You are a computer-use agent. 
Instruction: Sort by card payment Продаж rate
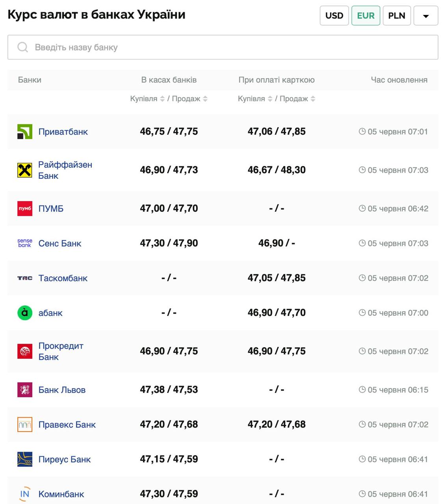tap(313, 99)
